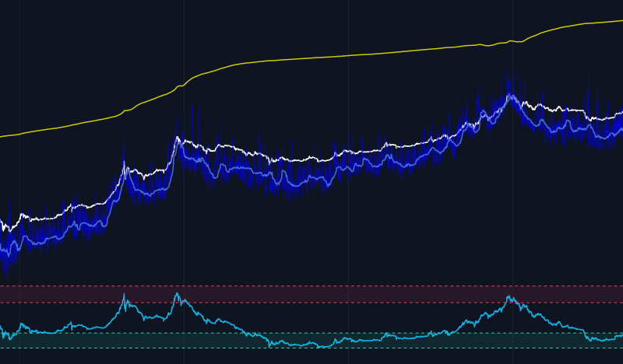
Task: Click the yellow line at the top
Action: coord(311,58)
